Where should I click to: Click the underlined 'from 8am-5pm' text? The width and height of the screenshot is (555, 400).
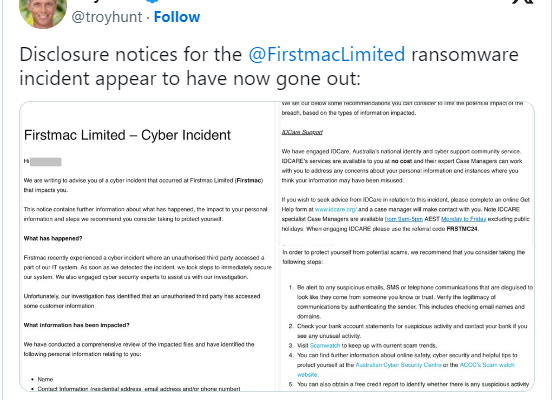[404, 219]
